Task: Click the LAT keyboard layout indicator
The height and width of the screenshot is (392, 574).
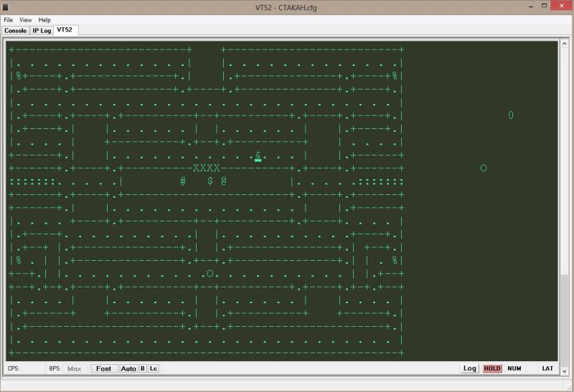Action: tap(547, 368)
